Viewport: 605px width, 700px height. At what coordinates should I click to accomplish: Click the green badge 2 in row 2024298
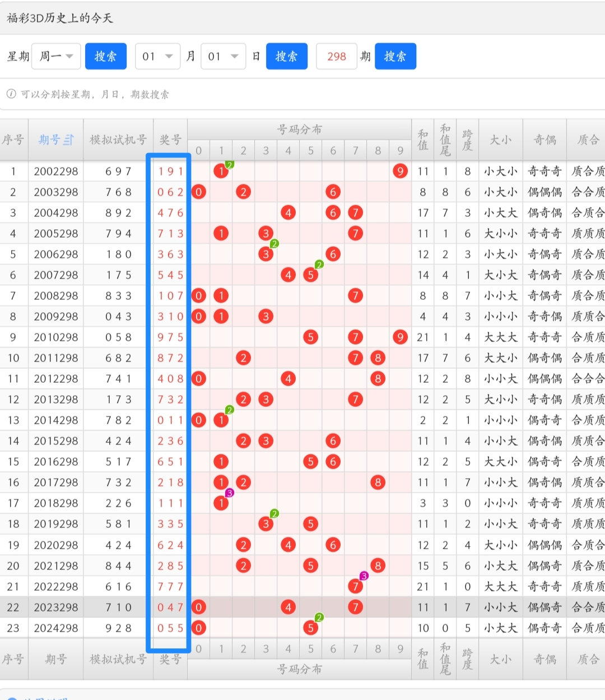[x=319, y=618]
